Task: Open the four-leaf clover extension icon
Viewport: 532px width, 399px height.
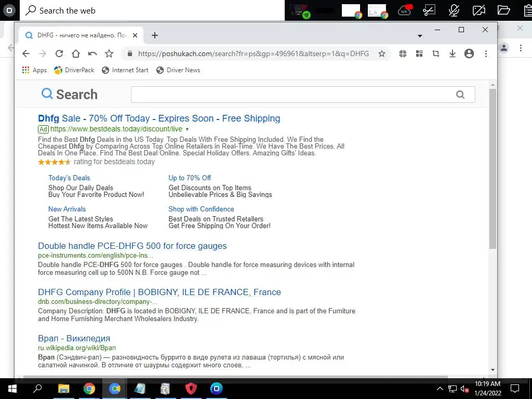Action: [x=403, y=54]
